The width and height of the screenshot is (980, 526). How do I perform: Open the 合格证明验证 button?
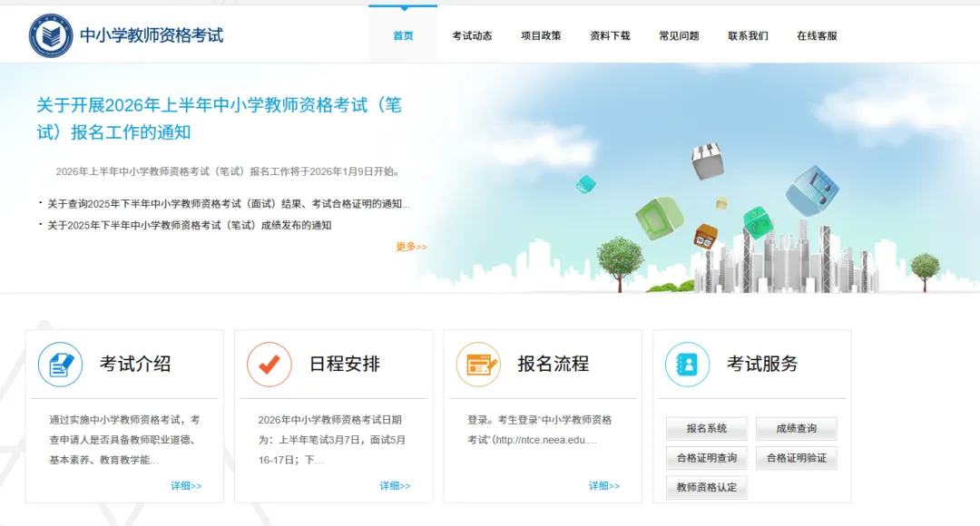point(797,458)
